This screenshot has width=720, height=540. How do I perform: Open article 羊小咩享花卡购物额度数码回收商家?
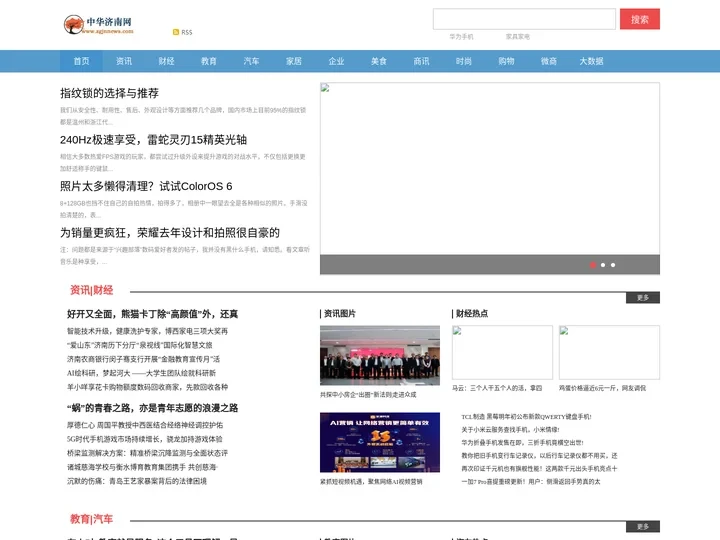coord(147,387)
